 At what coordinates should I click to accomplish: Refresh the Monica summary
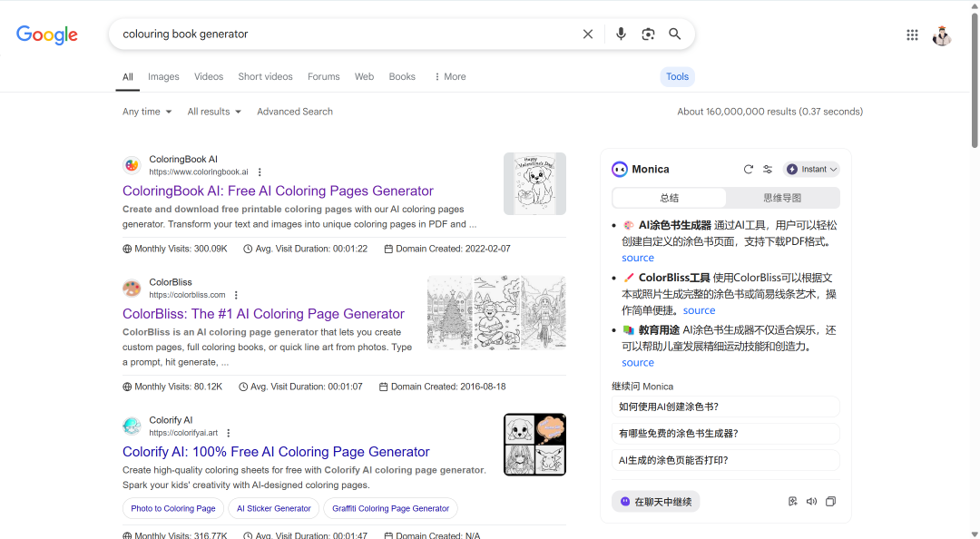748,170
